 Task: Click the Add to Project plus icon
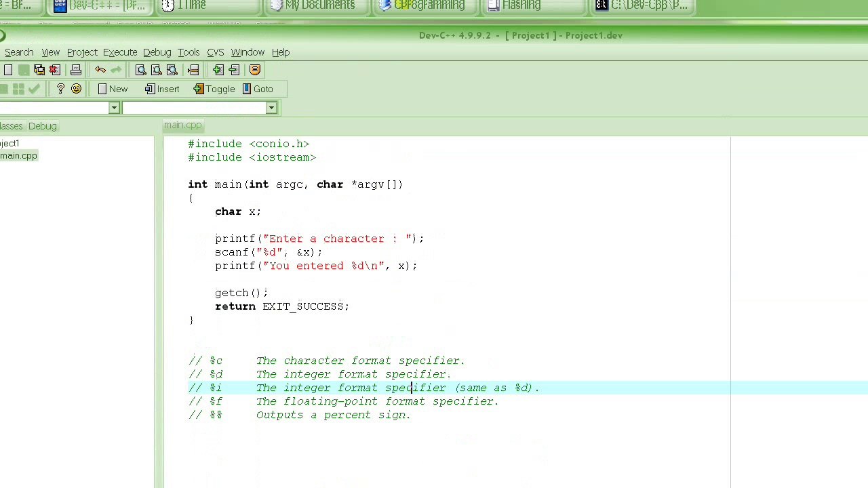(x=218, y=70)
